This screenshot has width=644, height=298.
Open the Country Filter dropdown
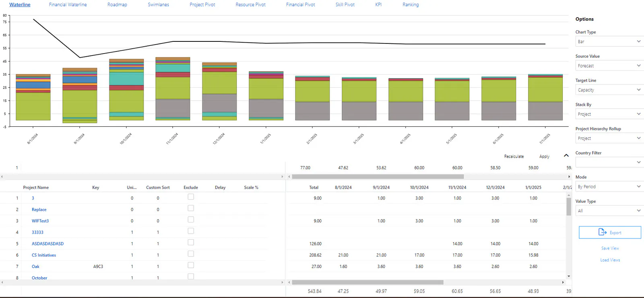coord(609,162)
